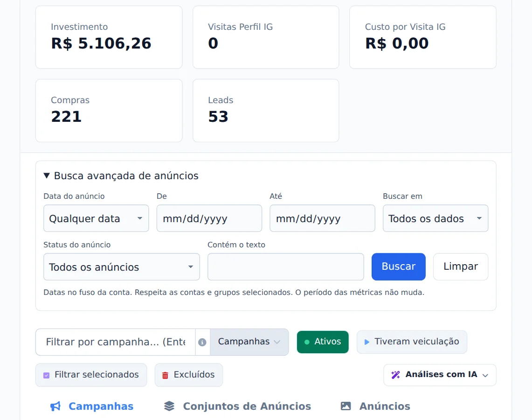Click the megaphone icon on Campanhas tab
The height and width of the screenshot is (420, 532).
(55, 406)
